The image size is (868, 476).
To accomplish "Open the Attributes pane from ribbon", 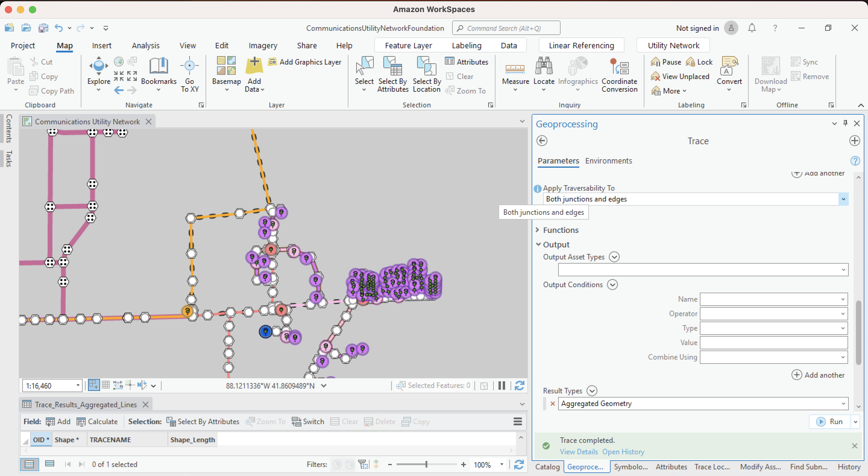I will click(x=466, y=62).
